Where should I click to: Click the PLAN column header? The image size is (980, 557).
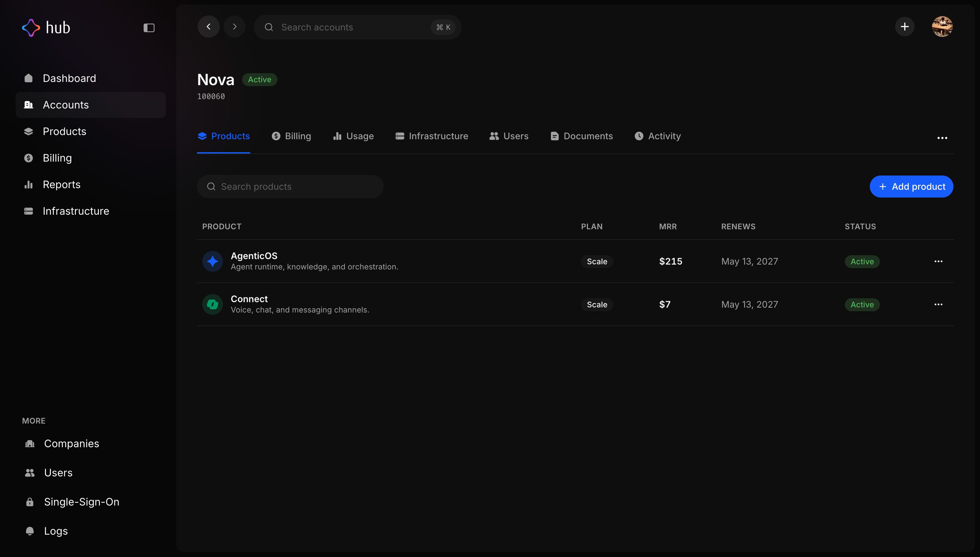tap(591, 227)
